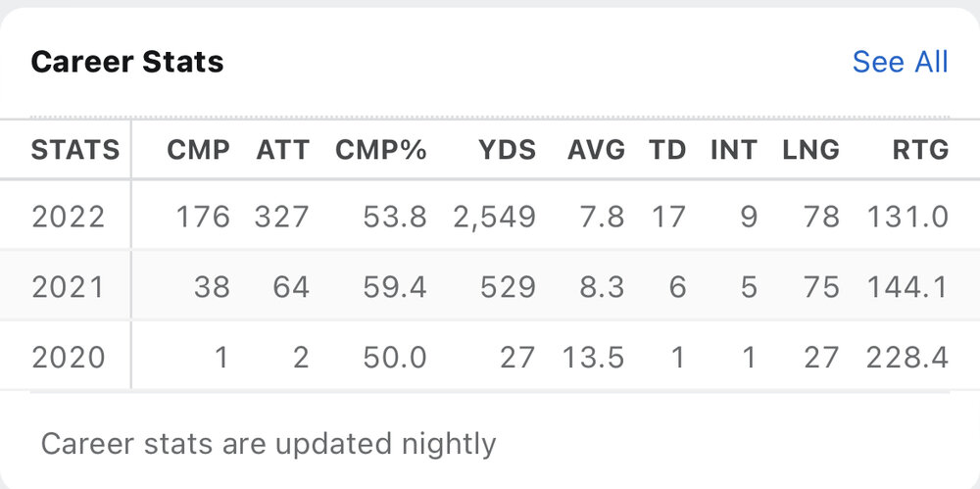980x489 pixels.
Task: Click the 2,549 yards value for 2022
Action: coord(494,216)
